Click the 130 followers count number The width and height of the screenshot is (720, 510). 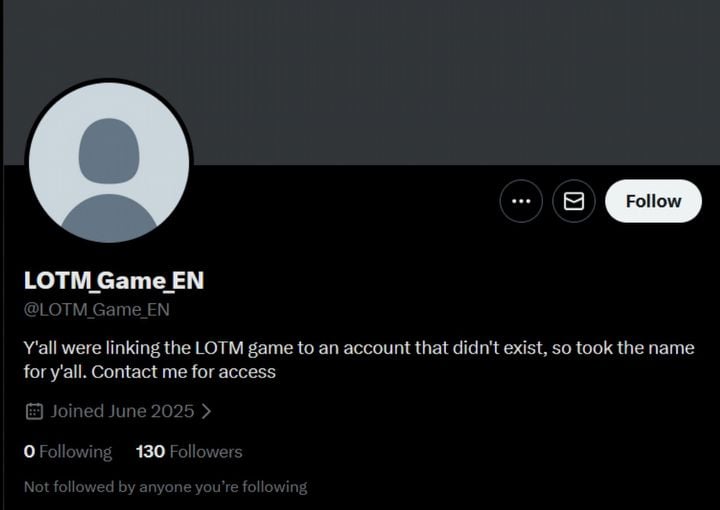coord(150,452)
